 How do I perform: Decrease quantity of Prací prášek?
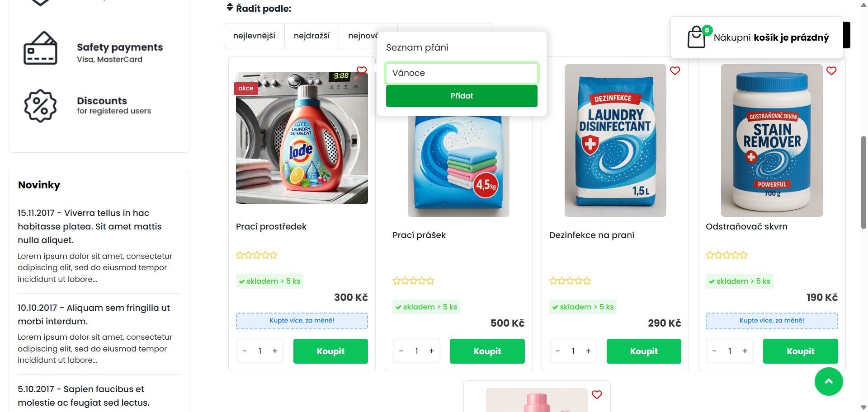401,351
